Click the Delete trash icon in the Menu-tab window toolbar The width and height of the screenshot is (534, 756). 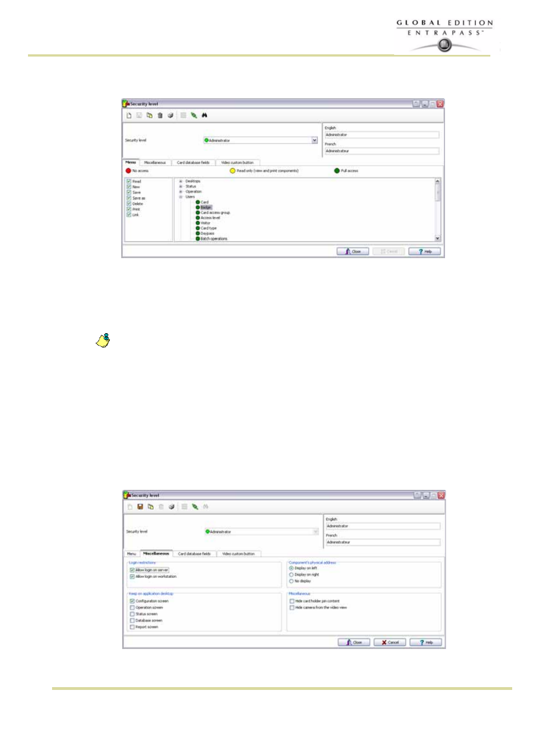[x=160, y=115]
